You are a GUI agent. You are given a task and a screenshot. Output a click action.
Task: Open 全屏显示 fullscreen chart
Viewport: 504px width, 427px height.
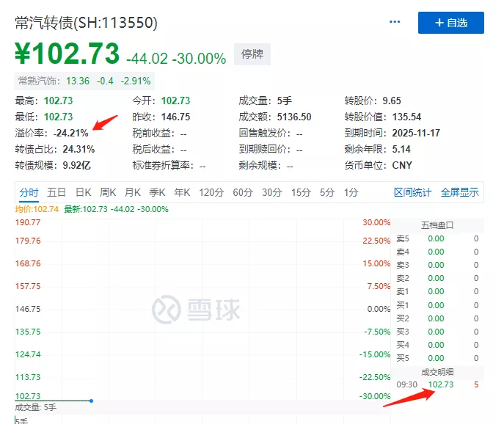[460, 192]
